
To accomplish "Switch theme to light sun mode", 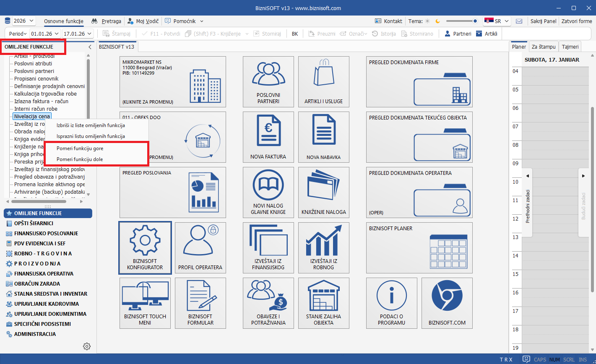I will click(x=427, y=21).
